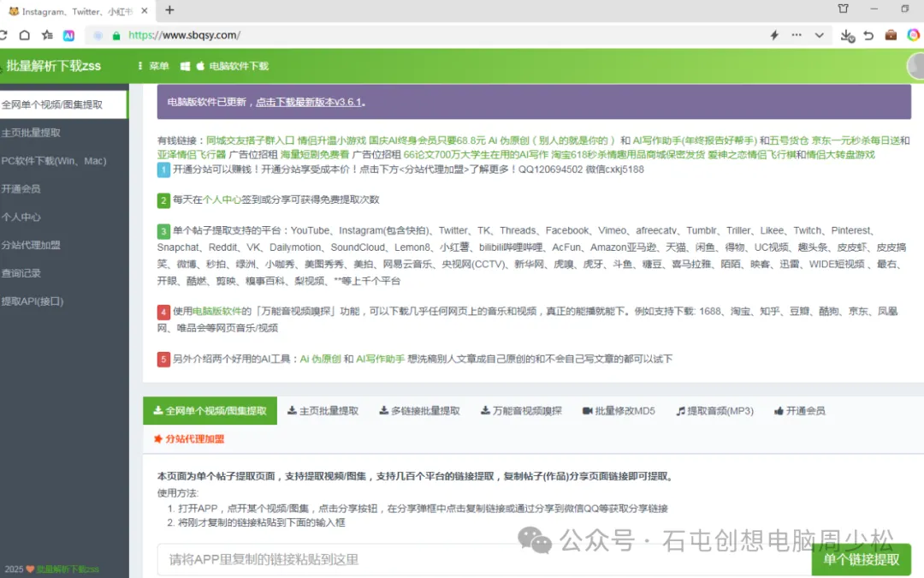Image resolution: width=924 pixels, height=578 pixels.
Task: Open the browser downloads icon
Action: click(847, 35)
